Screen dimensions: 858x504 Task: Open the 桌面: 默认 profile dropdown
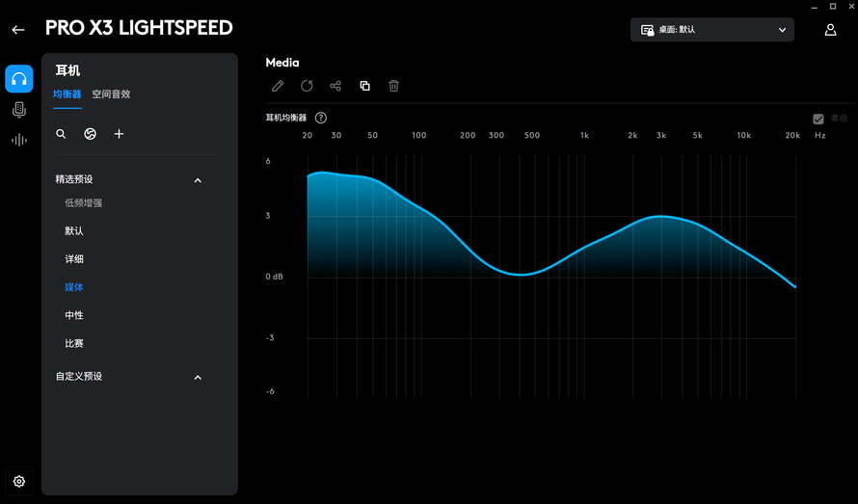pyautogui.click(x=711, y=30)
